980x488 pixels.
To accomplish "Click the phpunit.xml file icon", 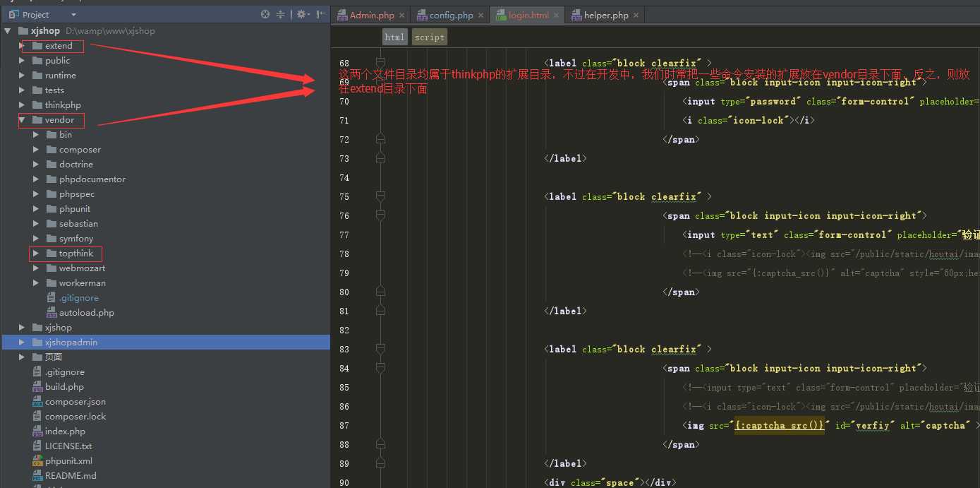I will click(x=38, y=461).
